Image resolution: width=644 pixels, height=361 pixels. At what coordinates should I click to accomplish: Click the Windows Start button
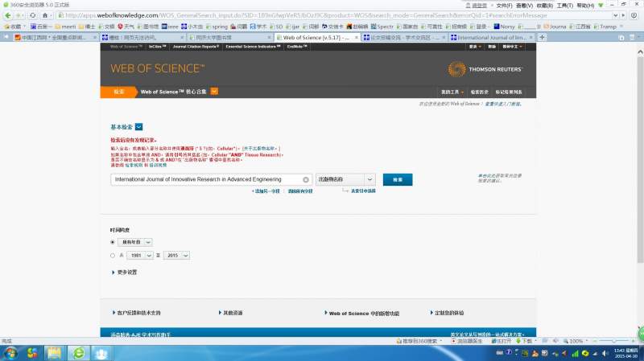[10, 353]
